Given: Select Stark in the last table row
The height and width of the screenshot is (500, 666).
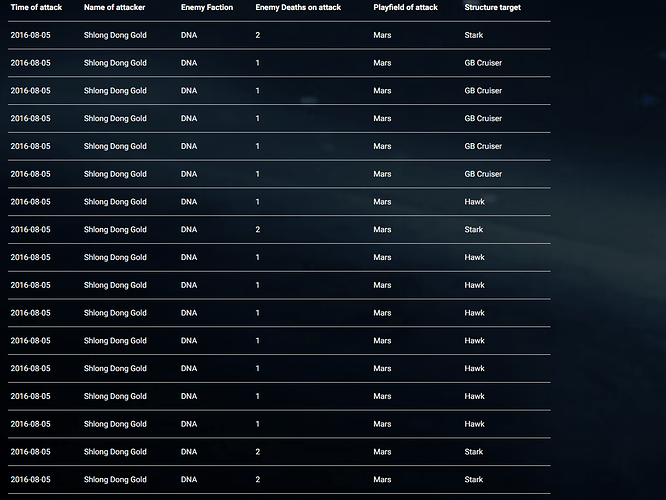Looking at the screenshot, I should click(474, 480).
